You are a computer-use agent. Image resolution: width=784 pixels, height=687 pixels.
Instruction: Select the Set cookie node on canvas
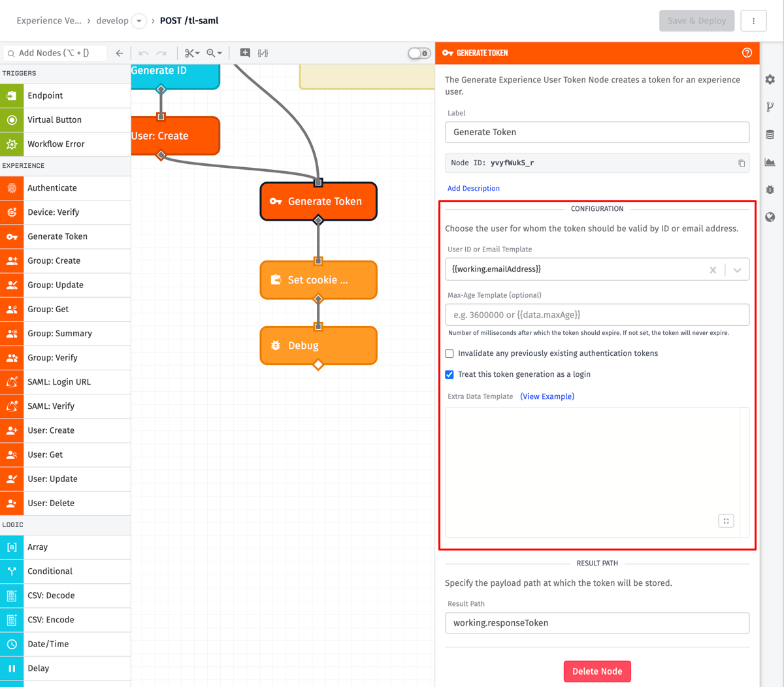coord(318,280)
